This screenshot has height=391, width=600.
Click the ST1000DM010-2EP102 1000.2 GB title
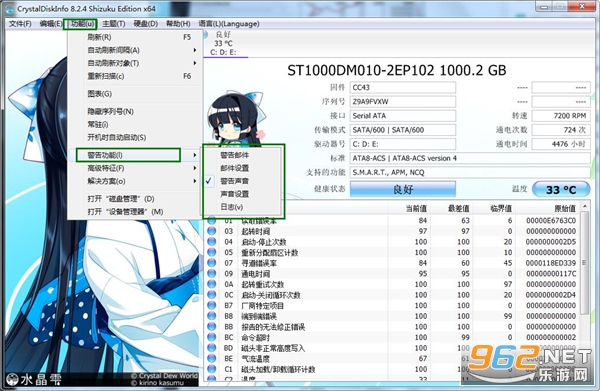click(397, 70)
